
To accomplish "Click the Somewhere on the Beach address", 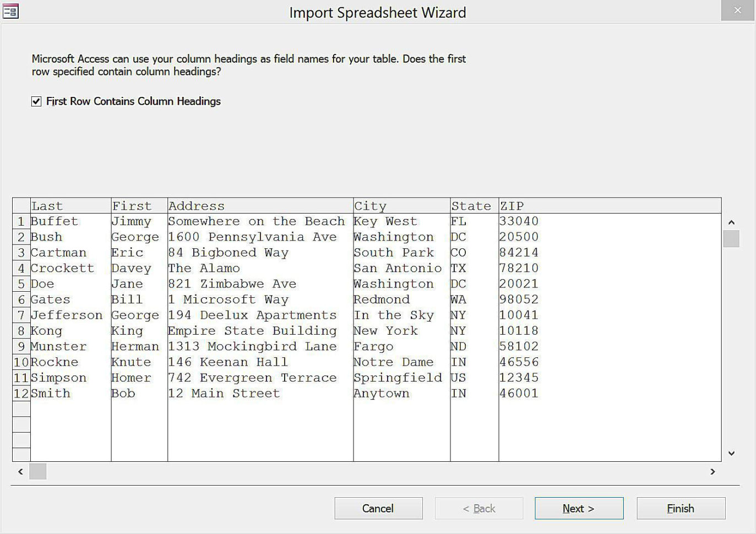I will tap(260, 221).
